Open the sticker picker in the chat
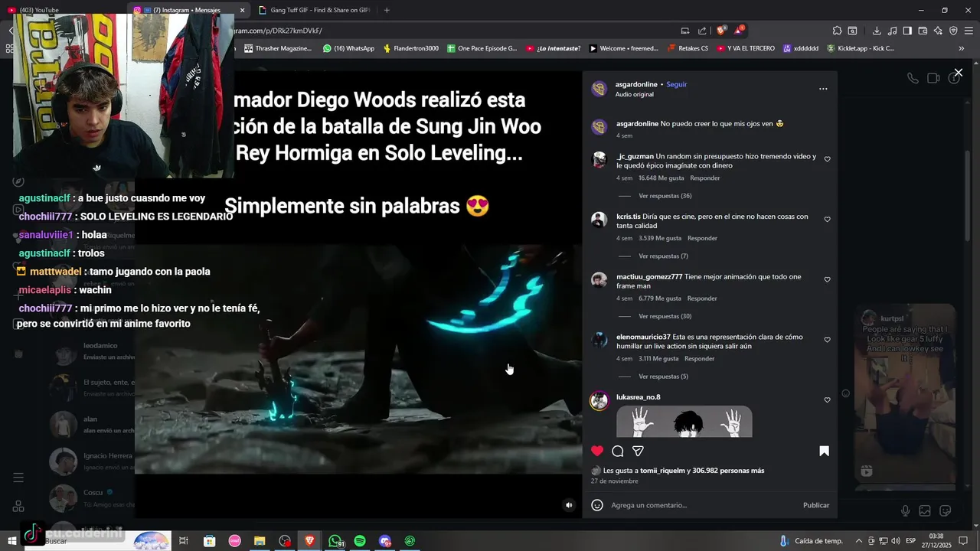The image size is (980, 551). pos(945,510)
